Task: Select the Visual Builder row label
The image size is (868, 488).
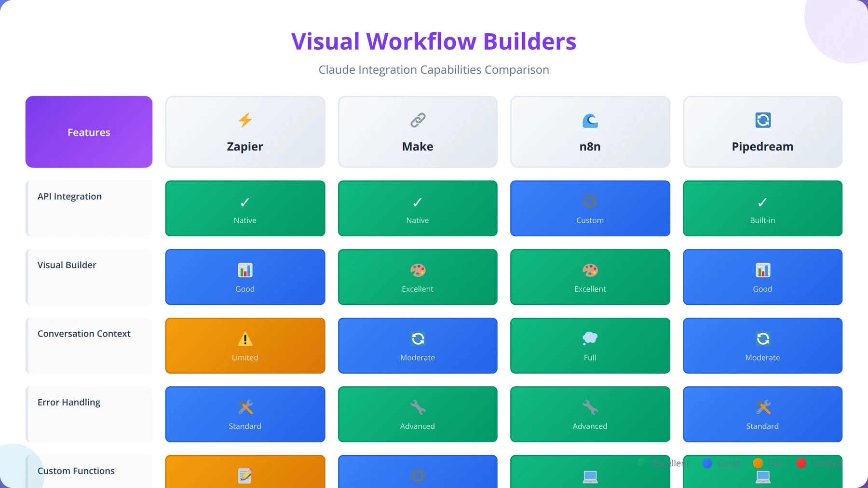Action: [67, 265]
